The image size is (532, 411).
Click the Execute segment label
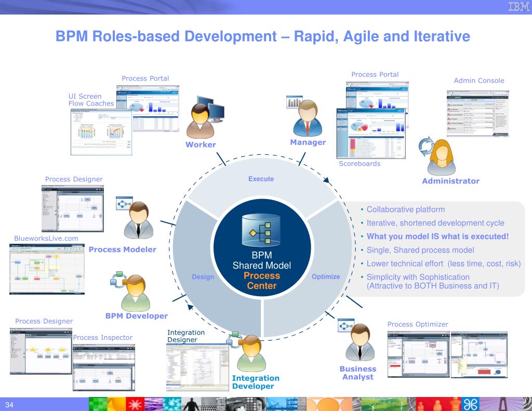(x=261, y=179)
